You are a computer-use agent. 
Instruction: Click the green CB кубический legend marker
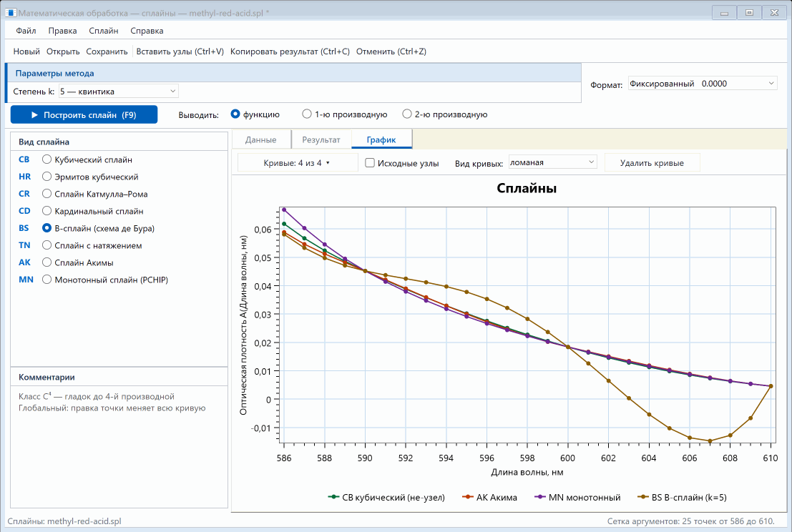pos(333,497)
